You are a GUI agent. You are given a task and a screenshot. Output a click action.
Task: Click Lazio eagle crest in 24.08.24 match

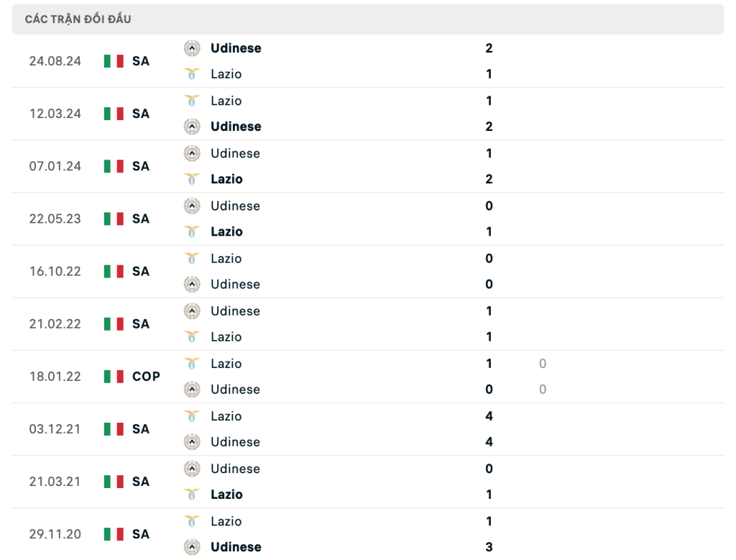[x=192, y=74]
